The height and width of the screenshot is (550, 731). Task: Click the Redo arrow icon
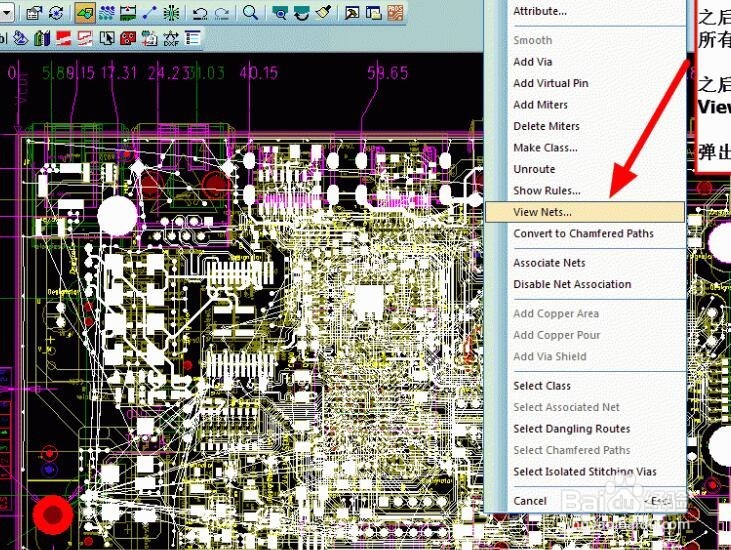click(x=221, y=13)
